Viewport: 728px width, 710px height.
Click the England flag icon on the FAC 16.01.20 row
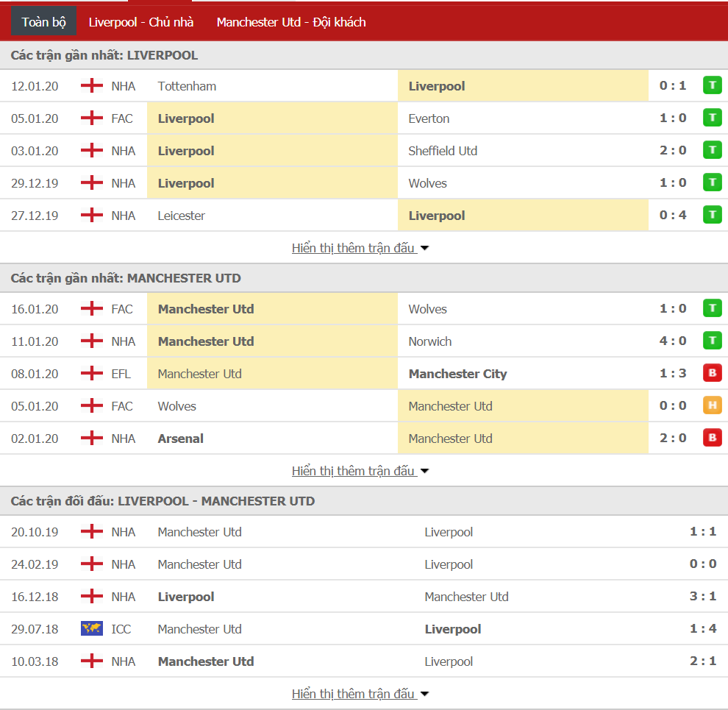(x=91, y=308)
